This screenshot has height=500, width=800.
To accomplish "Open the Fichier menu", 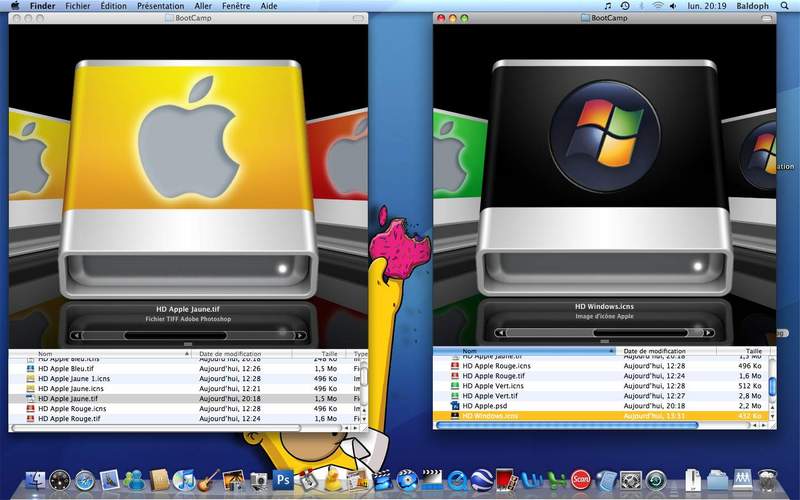I will coord(78,6).
